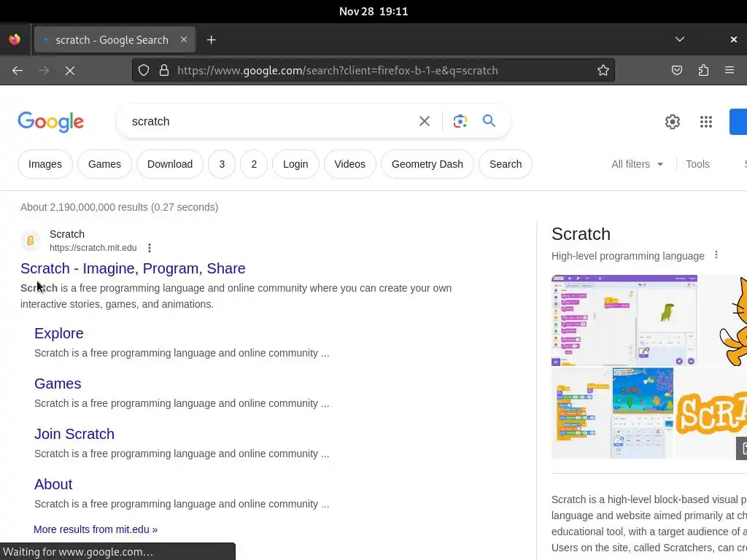Open the Scratch cat mascot image

coord(723,321)
